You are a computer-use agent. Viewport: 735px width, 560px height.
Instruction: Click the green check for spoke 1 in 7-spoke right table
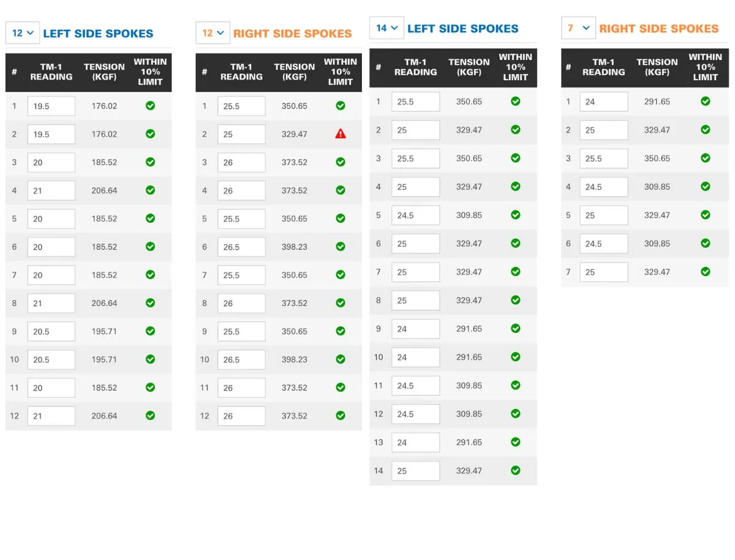[x=705, y=101]
